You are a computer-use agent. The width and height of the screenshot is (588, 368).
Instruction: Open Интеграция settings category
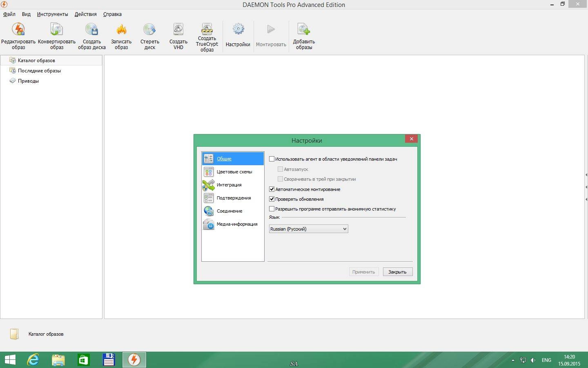tap(233, 185)
